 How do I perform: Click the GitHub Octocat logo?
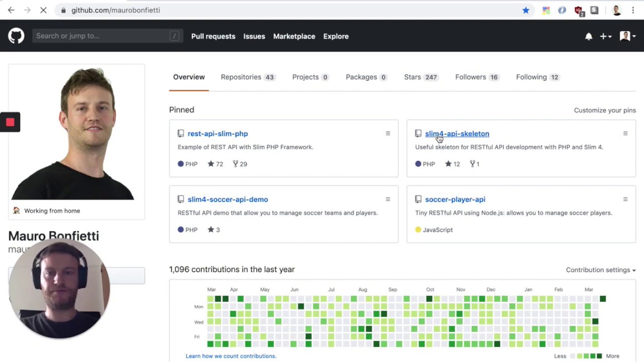16,36
